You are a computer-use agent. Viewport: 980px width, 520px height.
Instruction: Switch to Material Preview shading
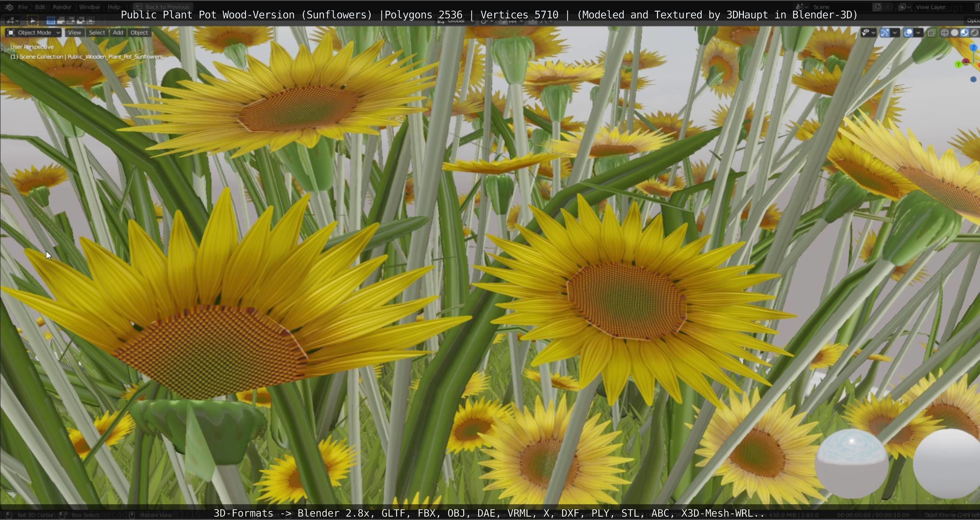pos(964,33)
